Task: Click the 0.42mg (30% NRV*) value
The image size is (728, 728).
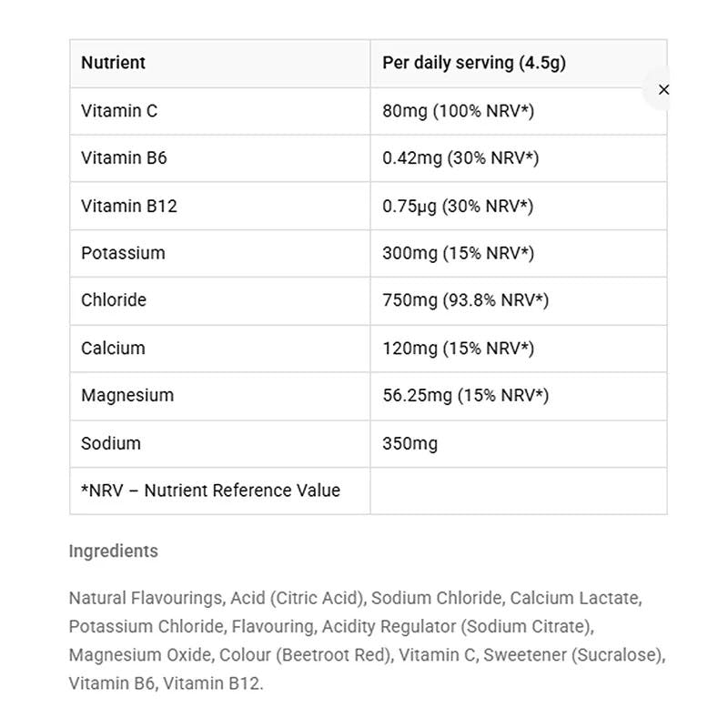Action: (460, 158)
